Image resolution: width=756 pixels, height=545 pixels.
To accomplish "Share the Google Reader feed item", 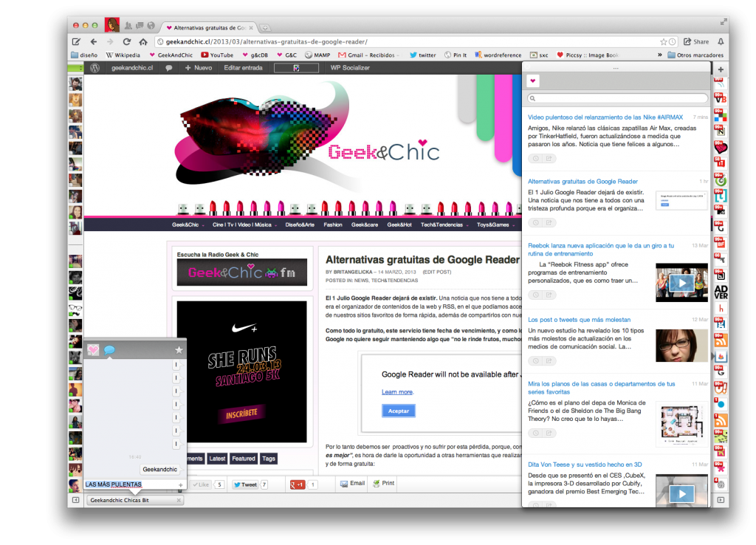I will [549, 223].
